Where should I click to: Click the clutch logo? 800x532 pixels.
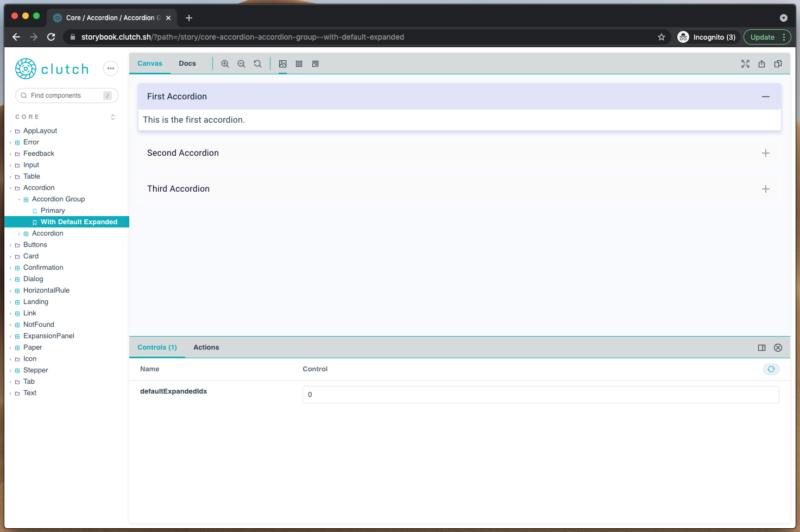[x=52, y=69]
